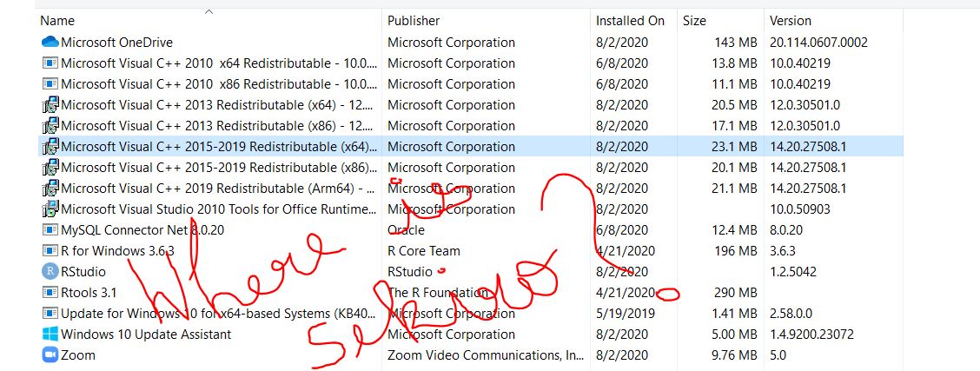Select the R for Windows 3.6.3 name
The height and width of the screenshot is (371, 980).
pyautogui.click(x=117, y=250)
